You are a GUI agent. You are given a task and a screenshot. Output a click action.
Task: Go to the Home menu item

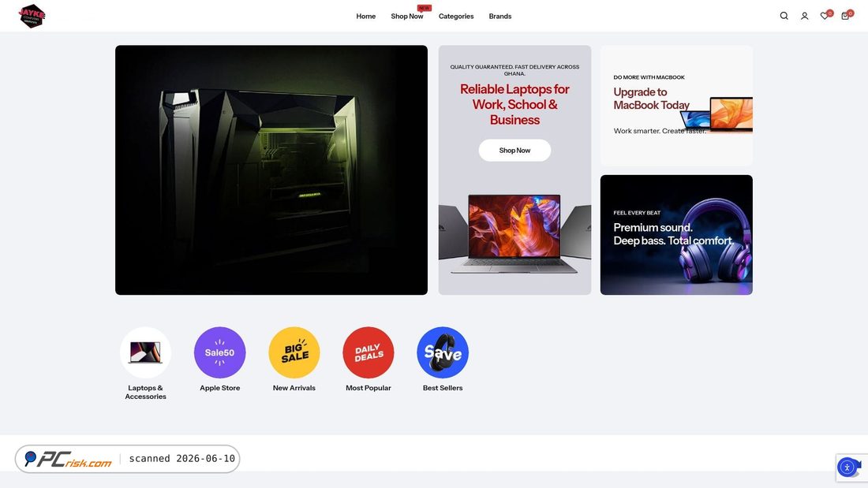[366, 16]
